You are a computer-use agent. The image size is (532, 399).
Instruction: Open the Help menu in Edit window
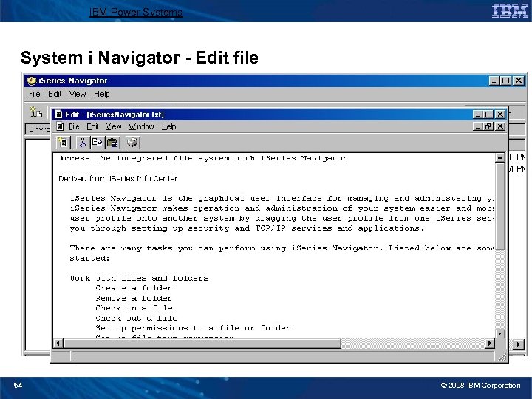tap(168, 126)
